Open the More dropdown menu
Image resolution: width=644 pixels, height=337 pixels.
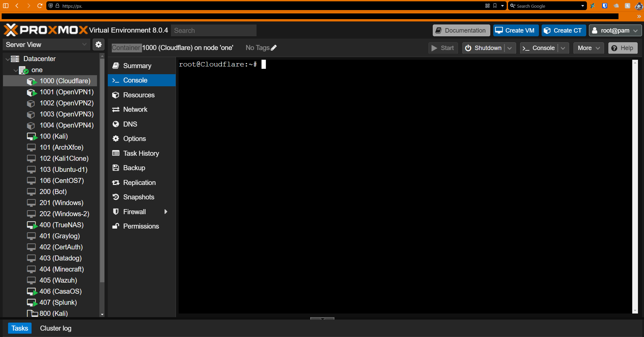pyautogui.click(x=589, y=48)
